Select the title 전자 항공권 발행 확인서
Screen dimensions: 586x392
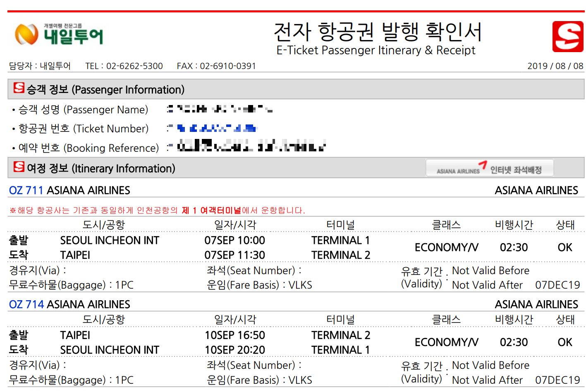(x=378, y=32)
